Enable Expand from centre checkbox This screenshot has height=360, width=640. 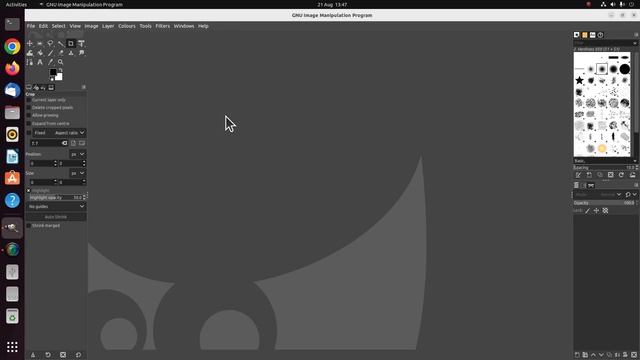coord(29,123)
